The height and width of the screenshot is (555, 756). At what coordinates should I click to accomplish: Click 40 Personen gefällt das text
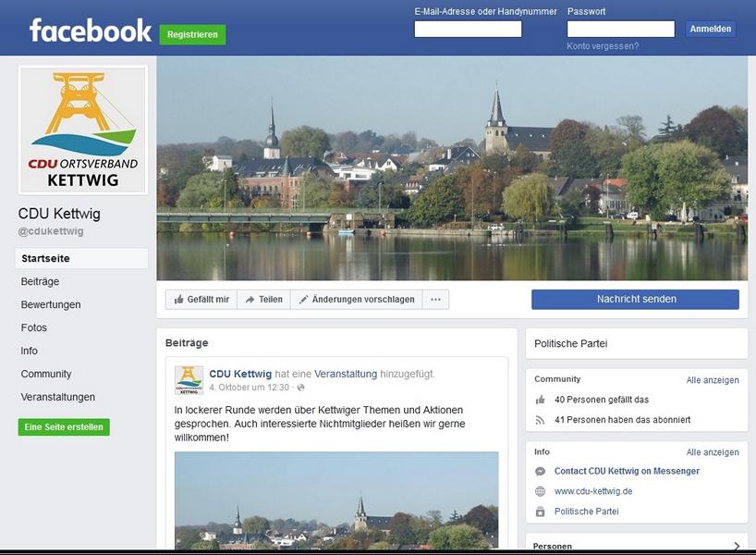pos(602,400)
